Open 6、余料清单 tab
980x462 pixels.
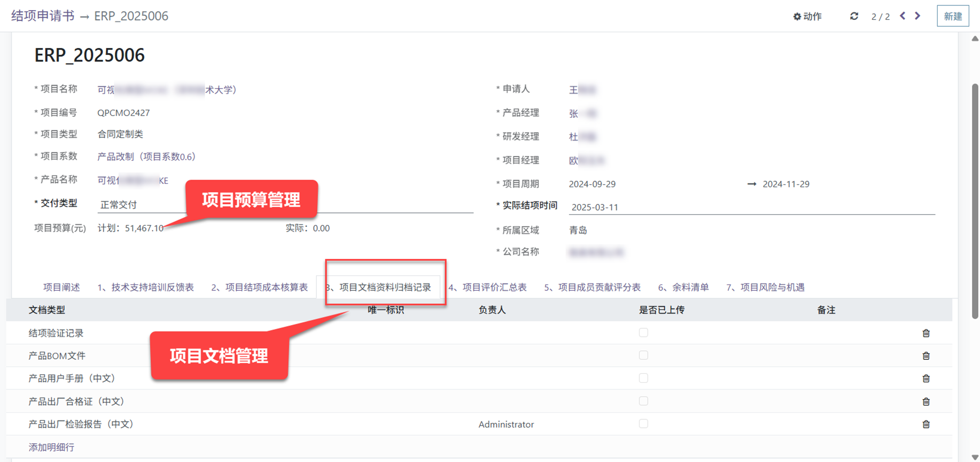tap(683, 287)
